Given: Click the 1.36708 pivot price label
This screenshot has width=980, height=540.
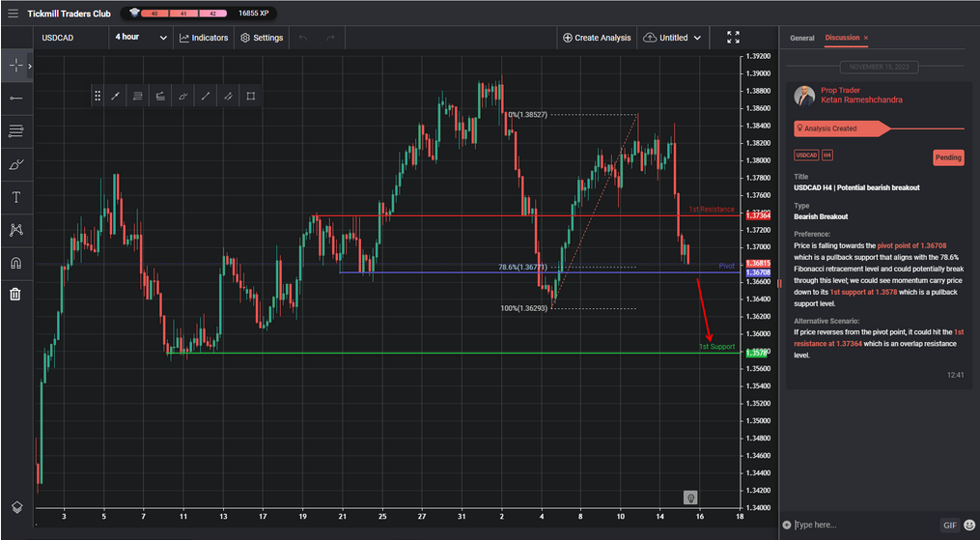Looking at the screenshot, I should [x=758, y=273].
